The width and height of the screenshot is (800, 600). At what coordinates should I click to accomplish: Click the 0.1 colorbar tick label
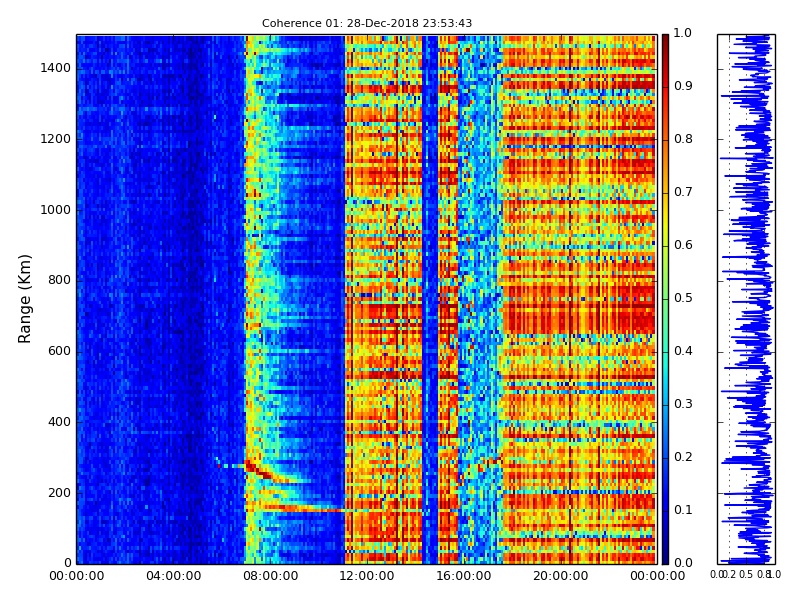tap(683, 510)
